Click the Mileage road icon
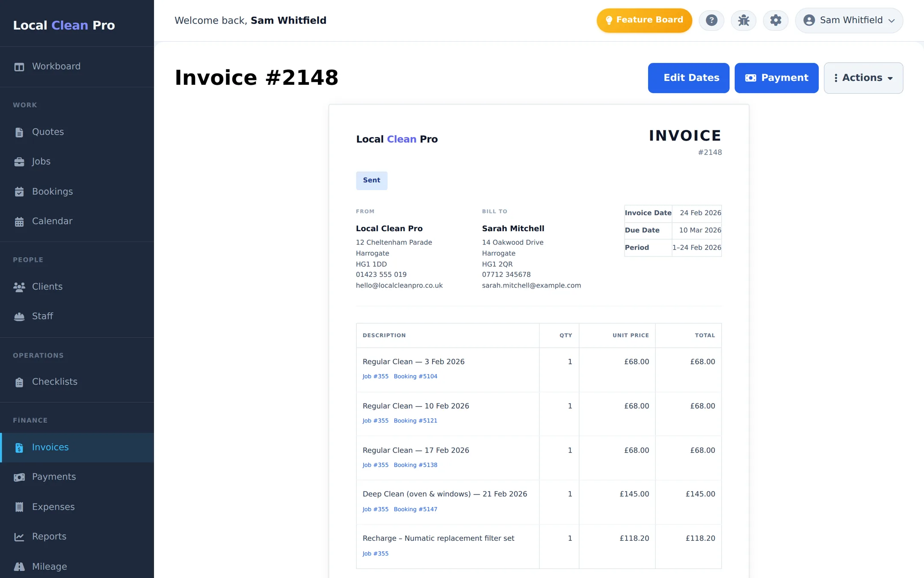Image resolution: width=924 pixels, height=578 pixels. click(x=19, y=566)
